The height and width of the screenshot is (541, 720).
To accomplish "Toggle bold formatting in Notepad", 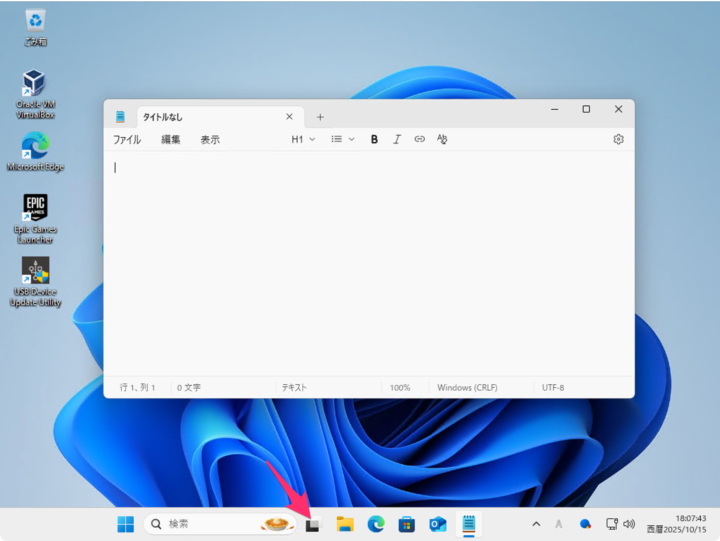I will click(374, 140).
